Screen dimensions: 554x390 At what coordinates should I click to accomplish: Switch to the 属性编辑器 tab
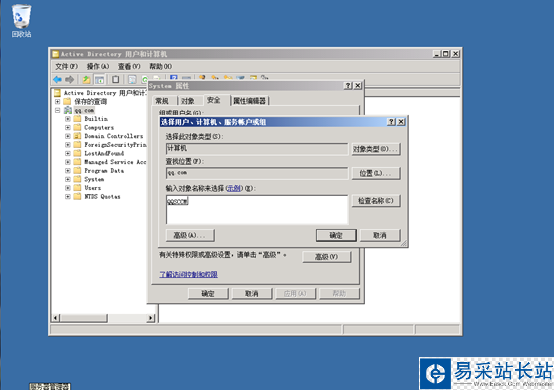tap(249, 101)
